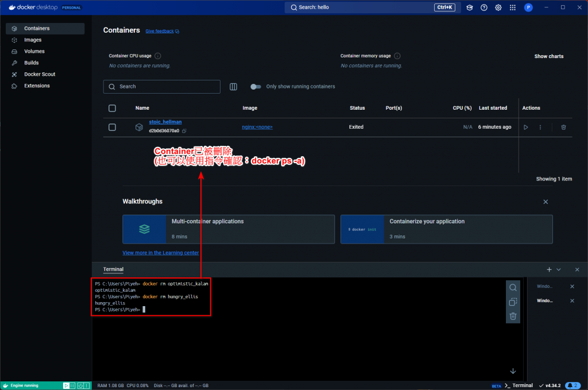Open Show charts
Screen dimensions: 588x390
pyautogui.click(x=548, y=56)
